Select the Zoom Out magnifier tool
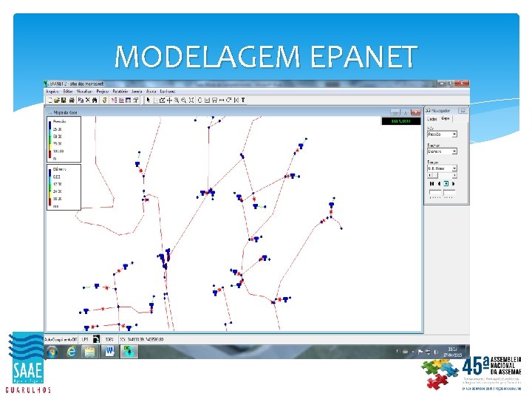The height and width of the screenshot is (399, 532). [183, 100]
